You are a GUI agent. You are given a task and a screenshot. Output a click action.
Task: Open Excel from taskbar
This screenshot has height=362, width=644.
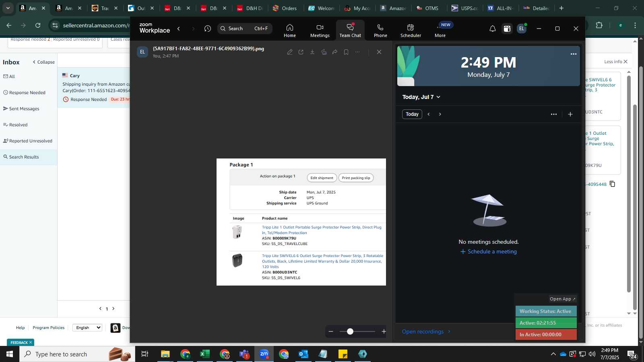pyautogui.click(x=204, y=354)
